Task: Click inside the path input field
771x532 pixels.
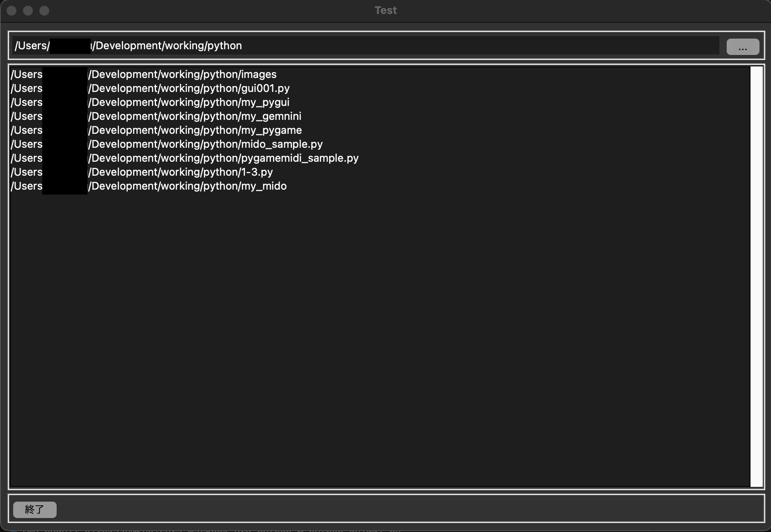Action: 328,46
